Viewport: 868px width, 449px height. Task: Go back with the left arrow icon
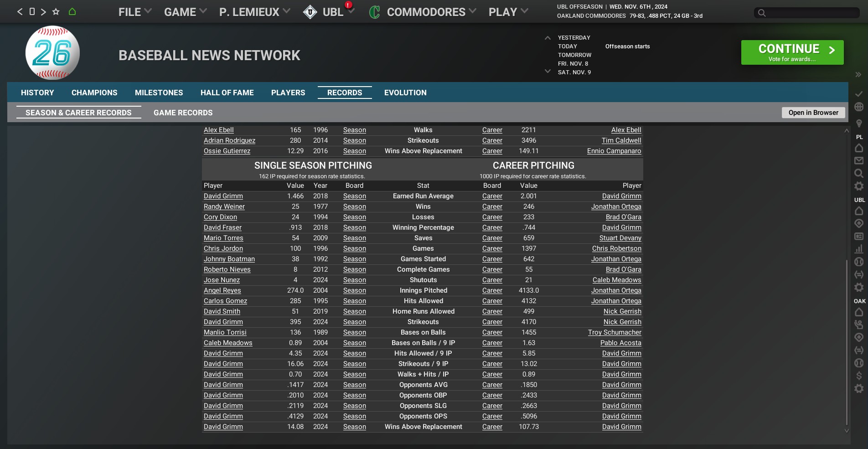20,12
